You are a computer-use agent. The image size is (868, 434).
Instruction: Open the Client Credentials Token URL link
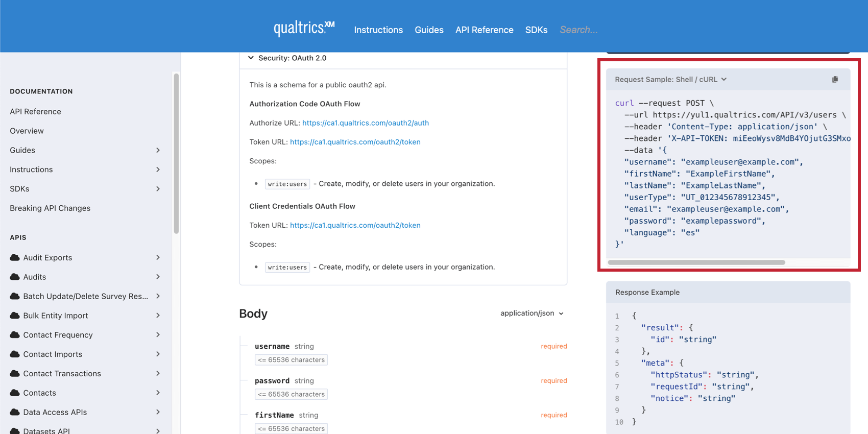(355, 225)
